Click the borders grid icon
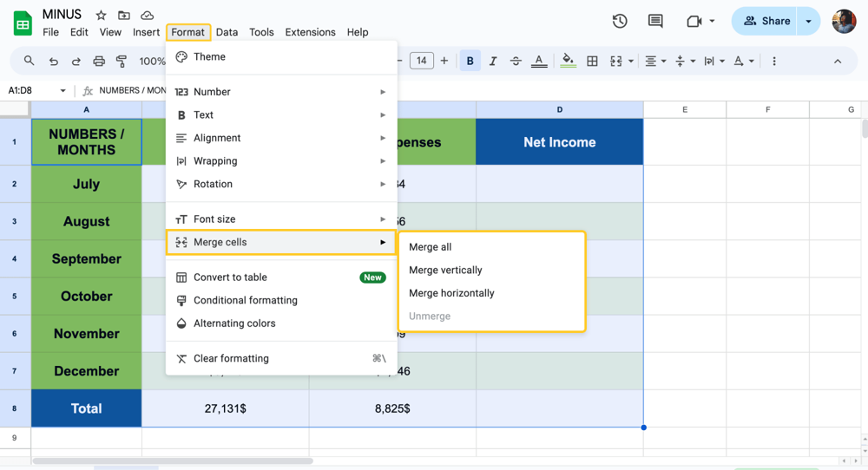868x470 pixels. click(592, 62)
